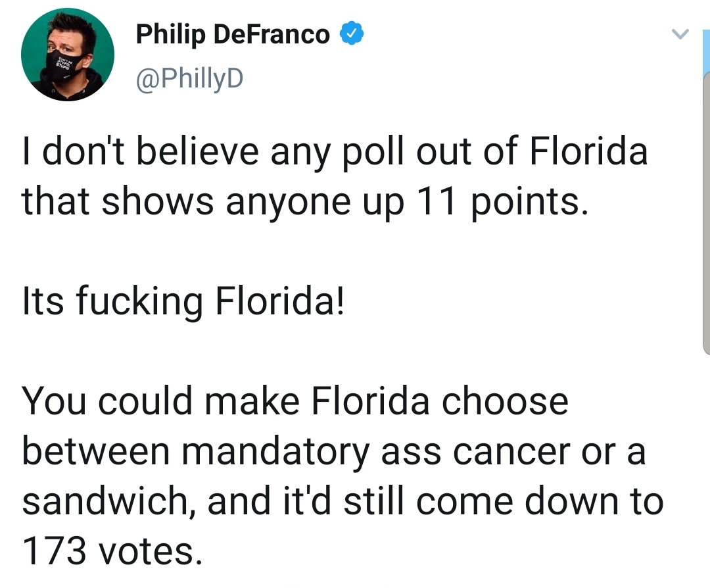
Task: Open the @PhillyD handle link
Action: [189, 79]
